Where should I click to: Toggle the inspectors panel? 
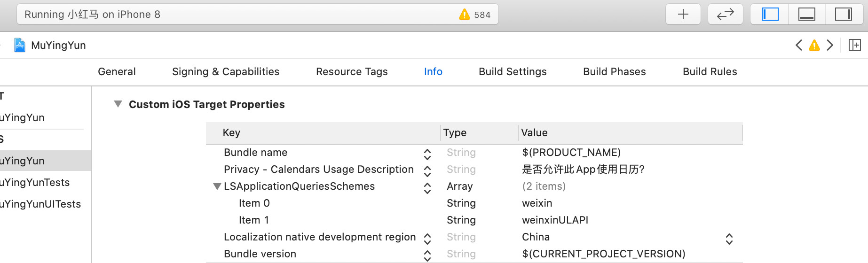point(843,15)
